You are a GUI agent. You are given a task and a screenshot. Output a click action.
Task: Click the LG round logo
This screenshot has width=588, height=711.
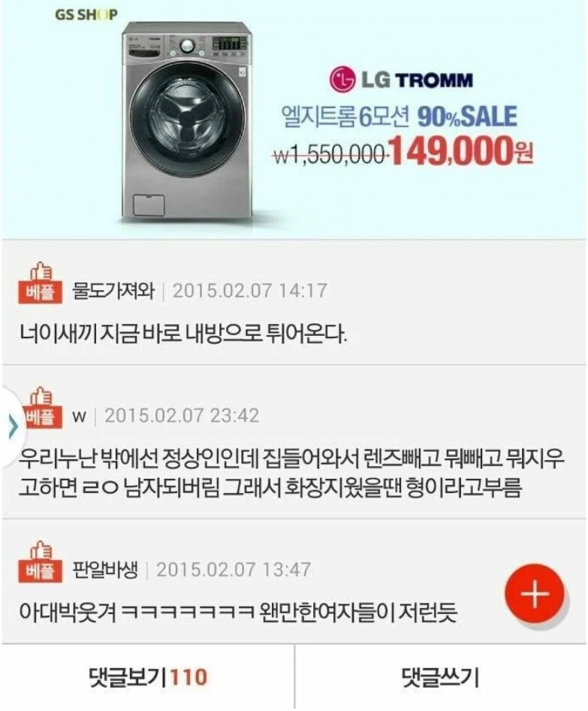(x=342, y=79)
